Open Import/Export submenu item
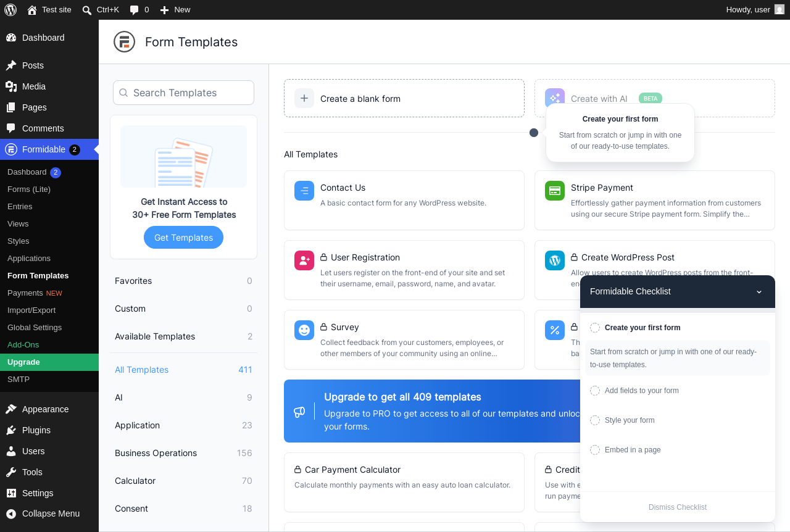 [x=49, y=310]
